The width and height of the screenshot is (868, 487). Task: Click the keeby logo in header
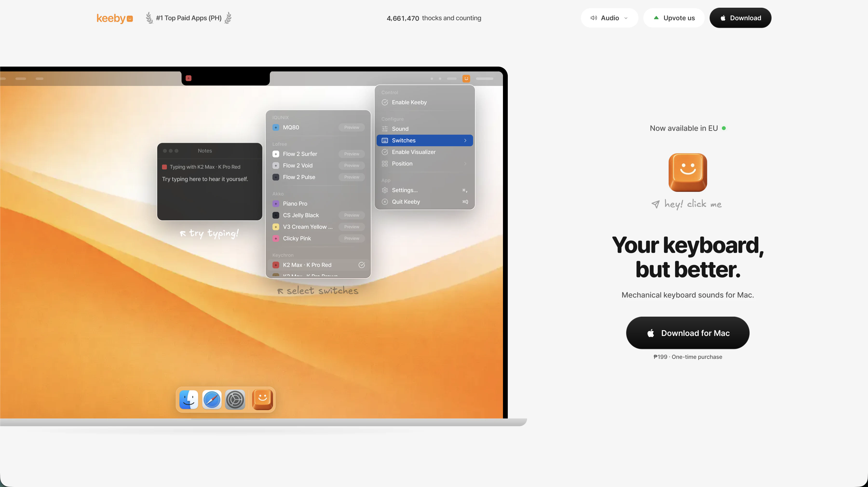tap(115, 18)
